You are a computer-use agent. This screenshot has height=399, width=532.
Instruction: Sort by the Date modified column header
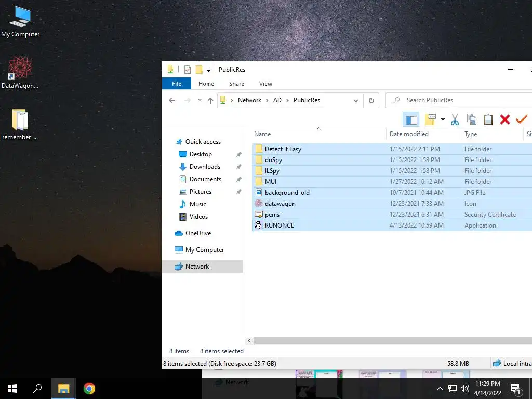click(423, 134)
